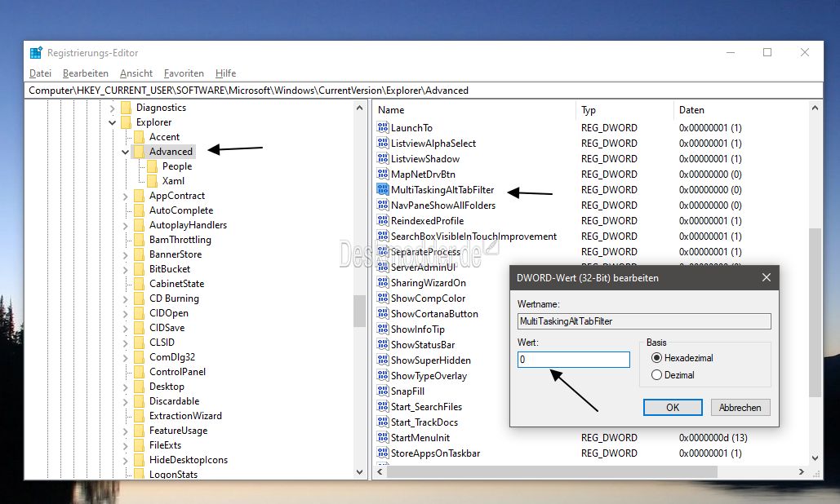Click the ReindexedProfile DWORD icon
The height and width of the screenshot is (504, 840).
click(x=383, y=220)
